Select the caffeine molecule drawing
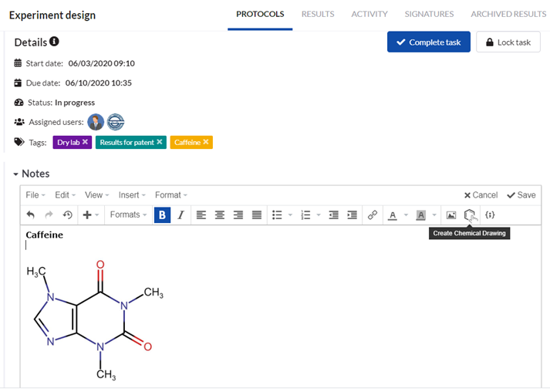This screenshot has width=550, height=392. [x=95, y=320]
